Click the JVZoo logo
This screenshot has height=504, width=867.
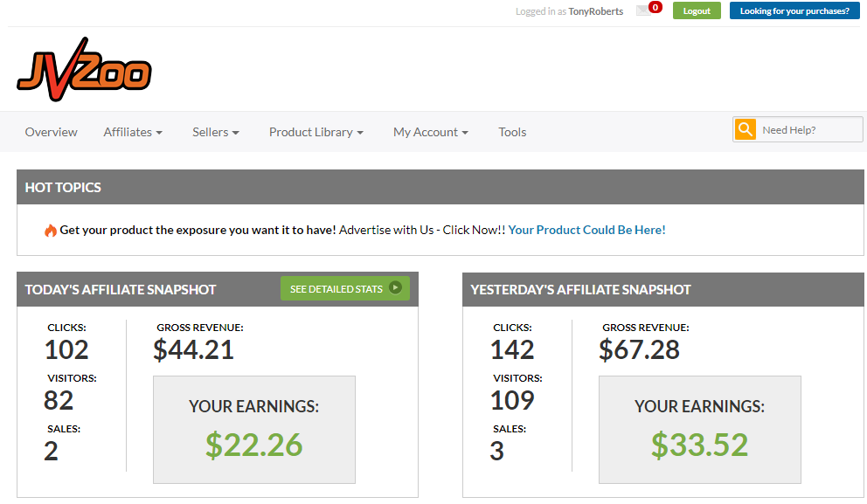coord(84,69)
